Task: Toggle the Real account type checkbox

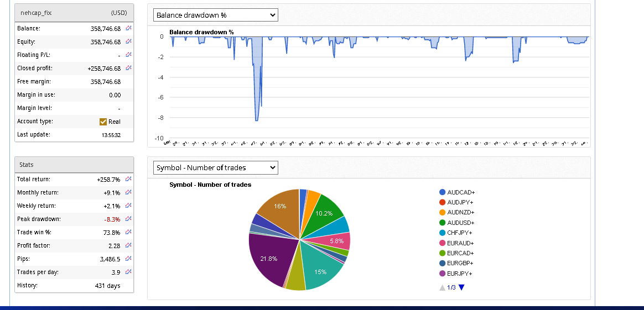Action: (103, 122)
